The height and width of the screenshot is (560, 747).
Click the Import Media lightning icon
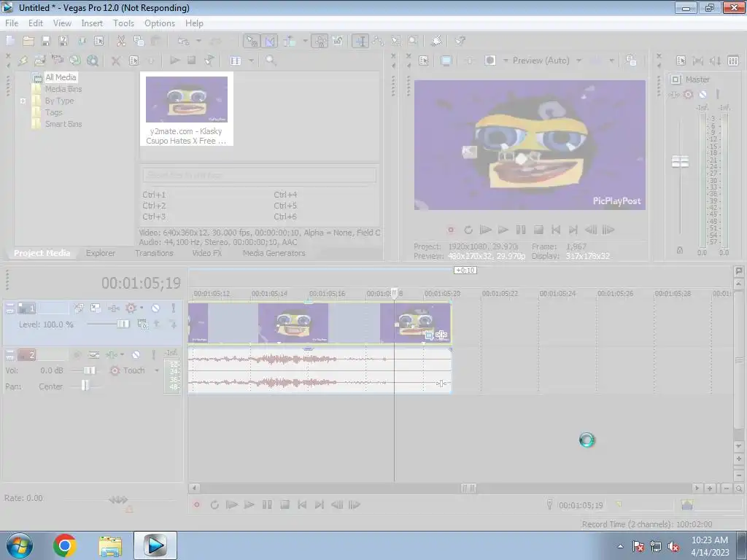23,61
